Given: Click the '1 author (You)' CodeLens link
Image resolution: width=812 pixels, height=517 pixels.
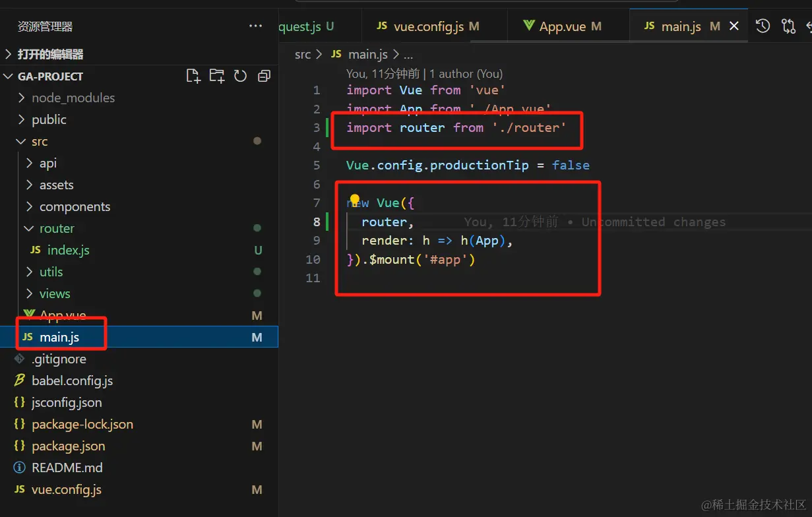Looking at the screenshot, I should pos(466,74).
